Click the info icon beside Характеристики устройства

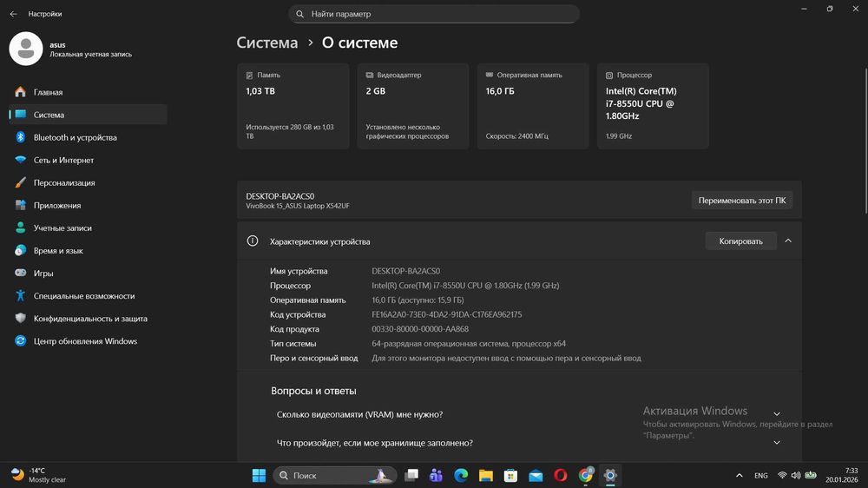(x=253, y=241)
